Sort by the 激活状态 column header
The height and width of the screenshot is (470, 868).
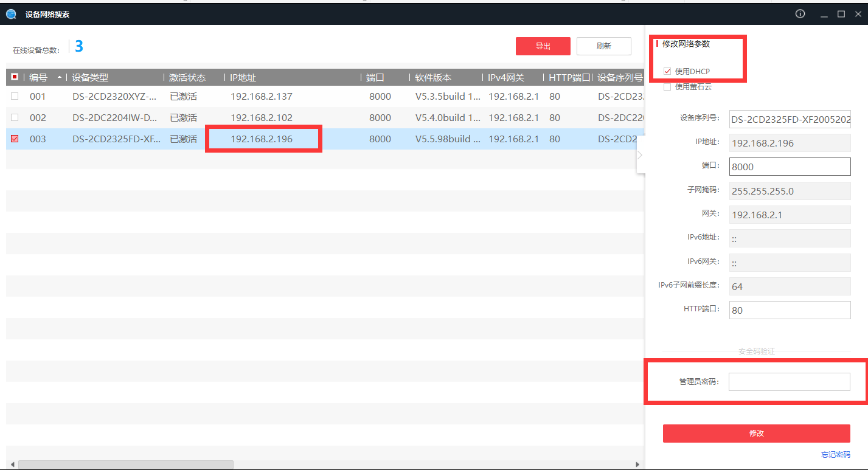(x=187, y=77)
